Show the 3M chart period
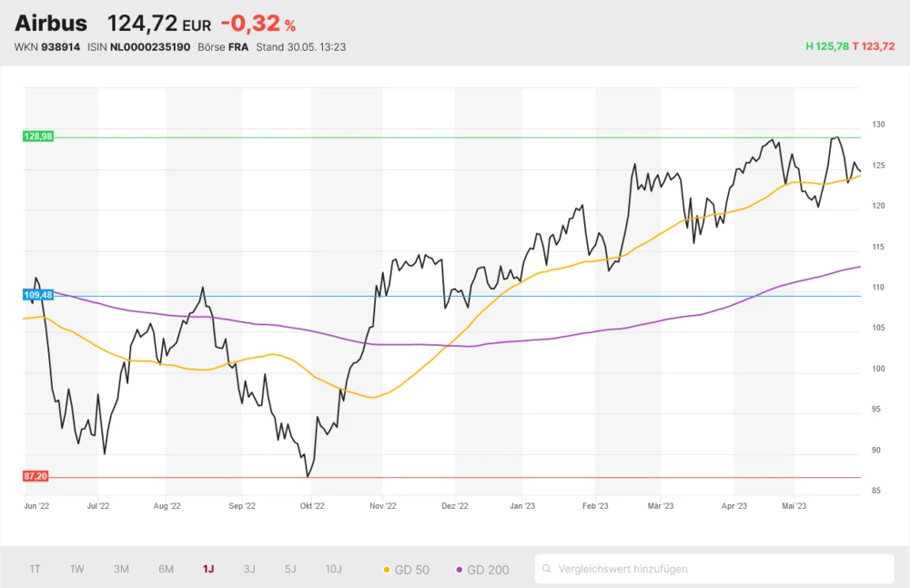This screenshot has height=588, width=910. [121, 569]
